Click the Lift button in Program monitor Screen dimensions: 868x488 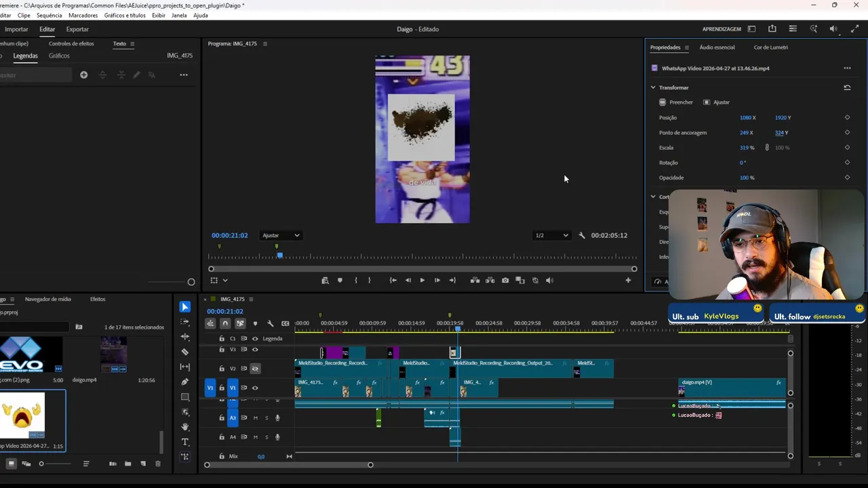coord(475,280)
